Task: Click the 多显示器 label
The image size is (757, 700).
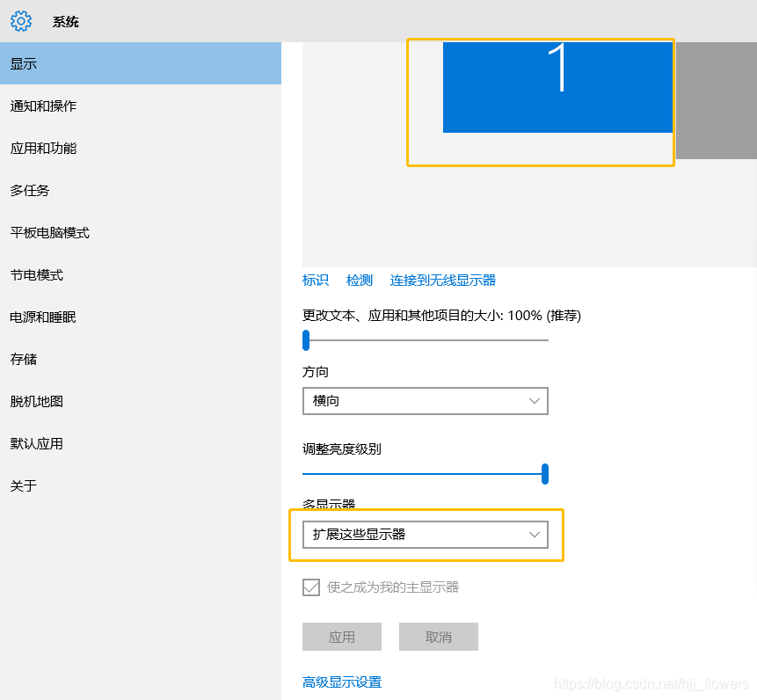Action: (x=329, y=504)
